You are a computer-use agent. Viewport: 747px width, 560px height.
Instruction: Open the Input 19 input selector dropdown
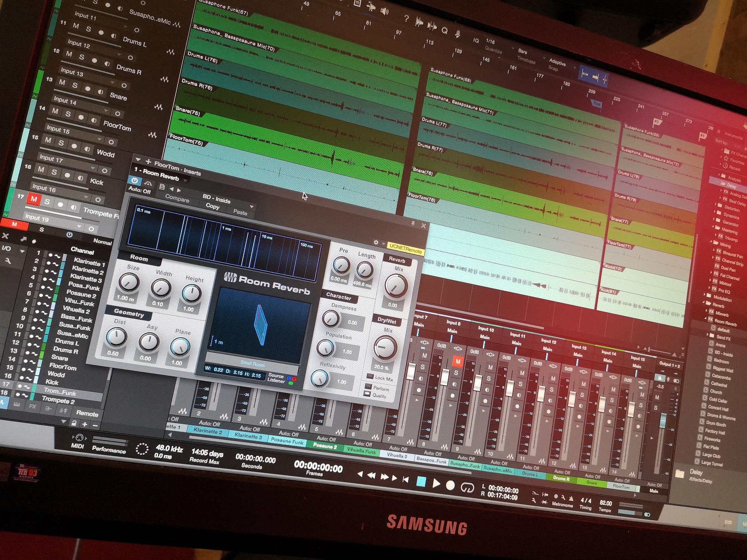pyautogui.click(x=79, y=226)
